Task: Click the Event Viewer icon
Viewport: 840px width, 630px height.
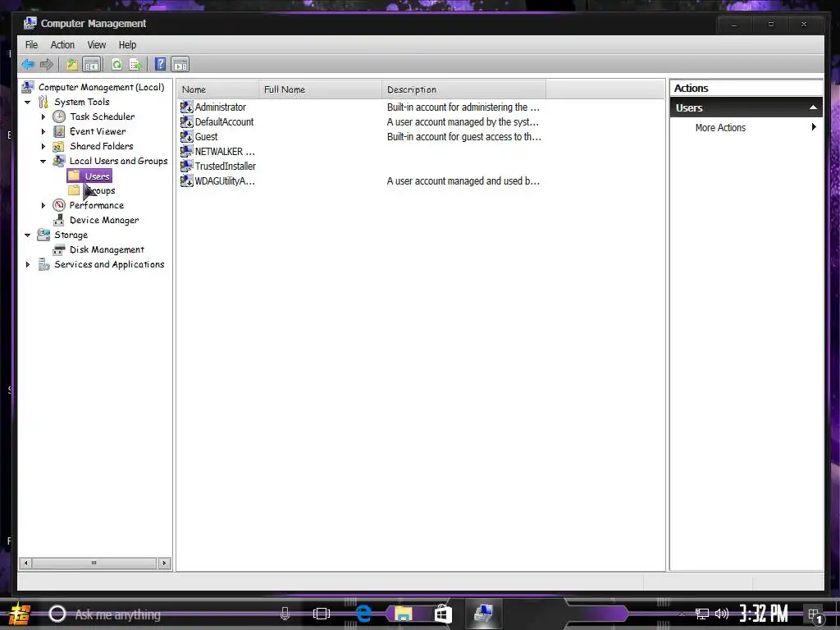Action: tap(59, 131)
